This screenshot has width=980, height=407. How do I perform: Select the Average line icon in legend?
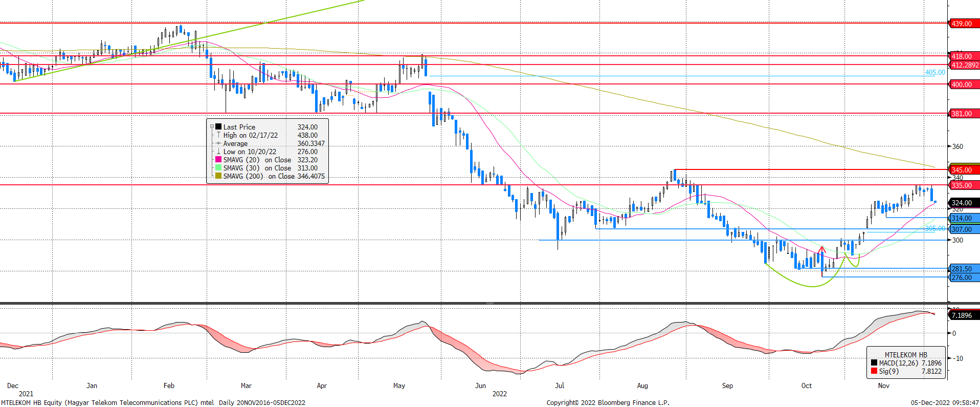[x=218, y=143]
